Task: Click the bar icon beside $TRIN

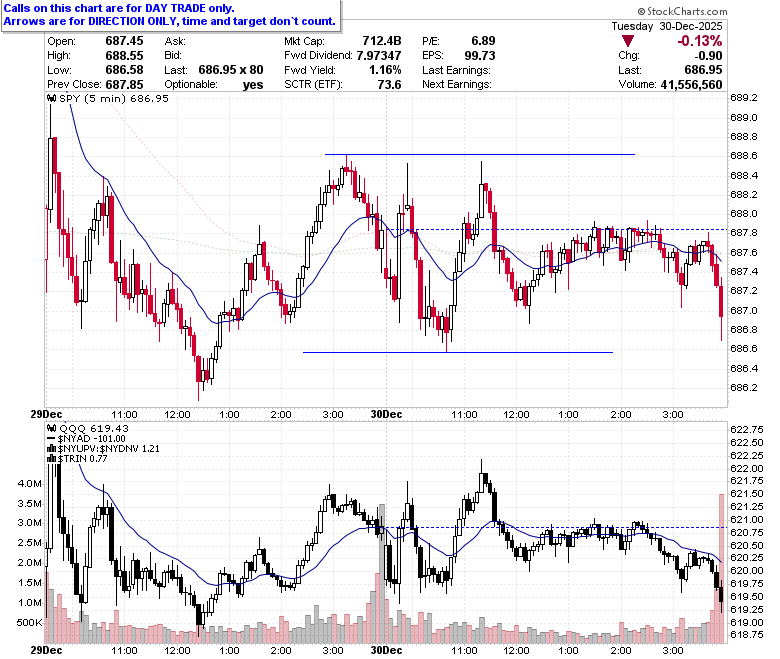Action: click(51, 459)
